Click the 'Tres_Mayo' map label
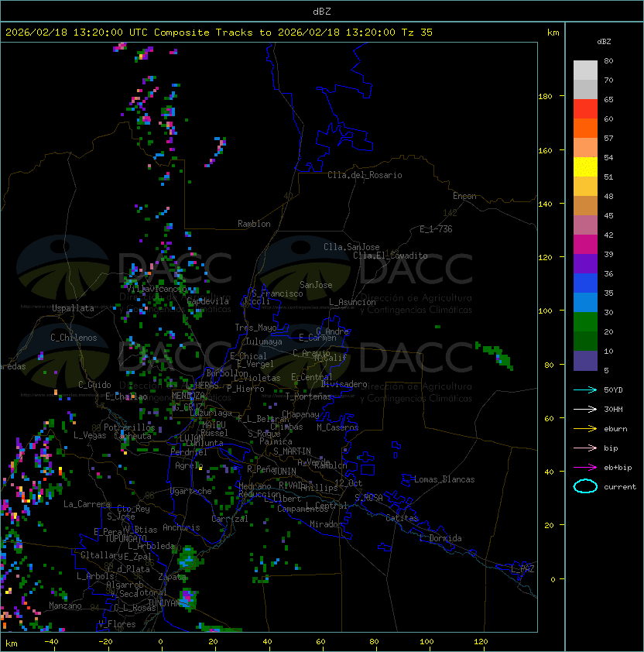644x652 pixels. point(255,328)
